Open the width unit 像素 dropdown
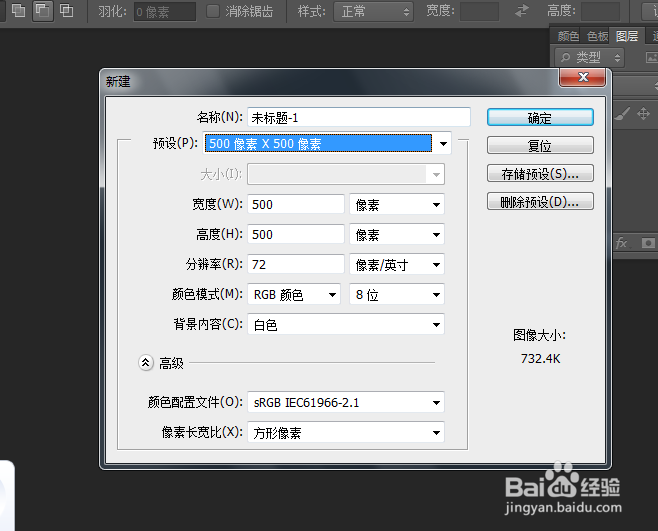The height and width of the screenshot is (531, 658). (x=397, y=204)
